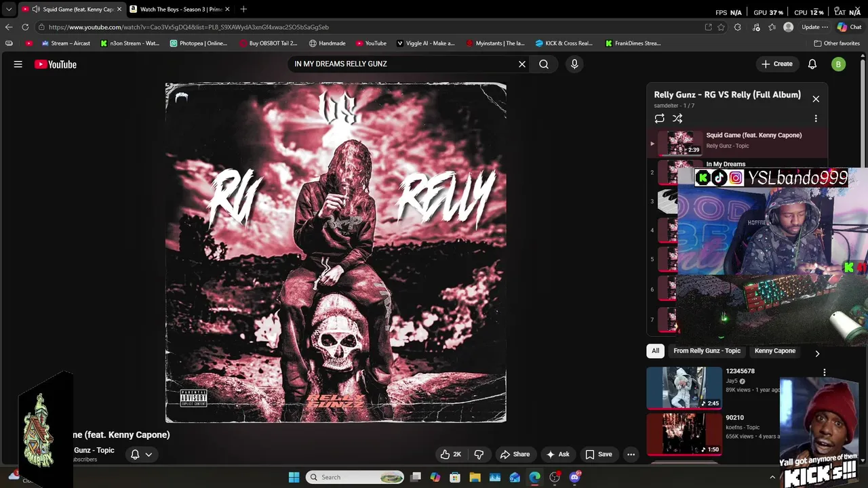The image size is (868, 488).
Task: Close the Squid Game browser tab
Action: click(119, 9)
